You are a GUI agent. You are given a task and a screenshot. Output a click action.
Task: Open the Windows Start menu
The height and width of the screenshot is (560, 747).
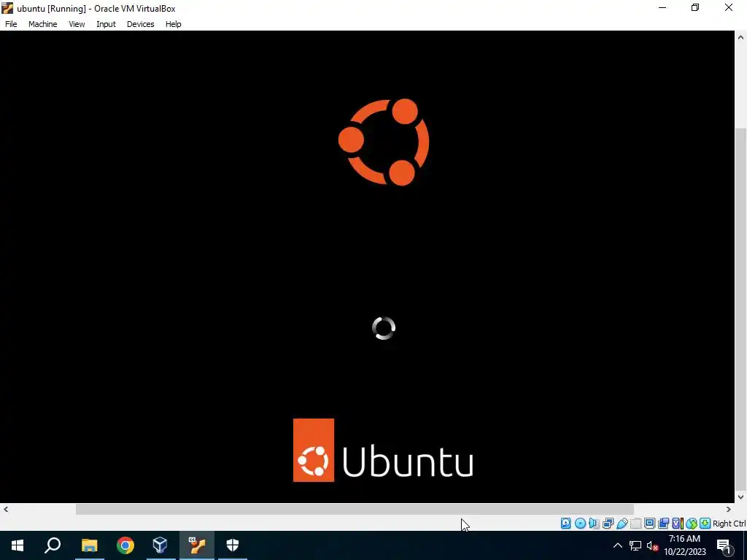[18, 545]
